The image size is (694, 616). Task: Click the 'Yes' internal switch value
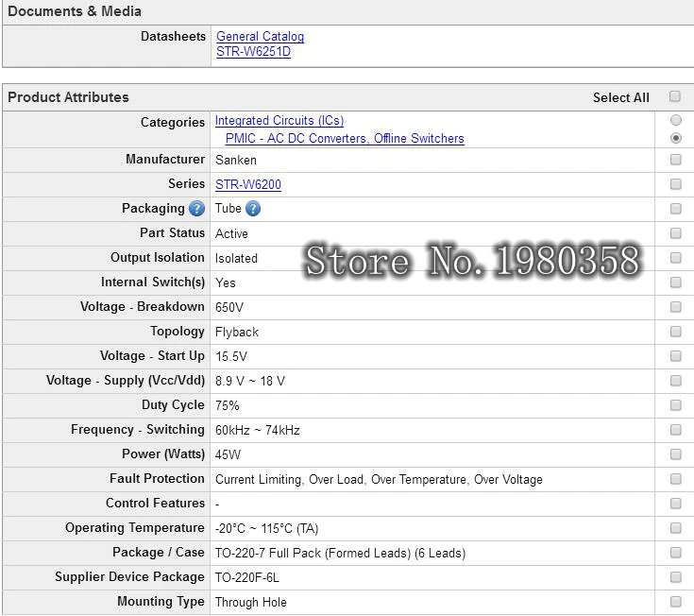click(226, 283)
